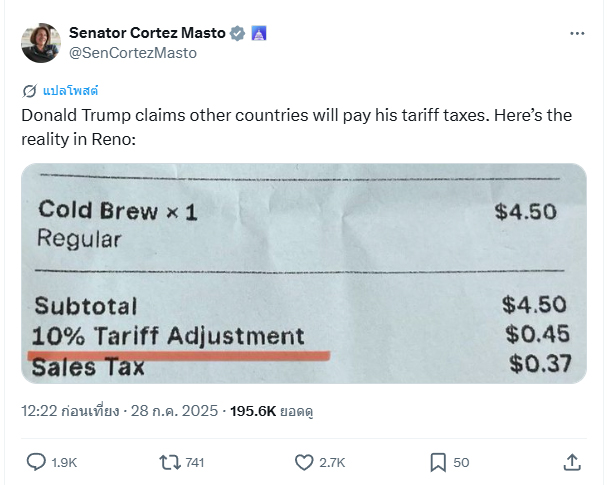The height and width of the screenshot is (485, 608).
Task: Toggle the bookmark icon on the post
Action: [x=438, y=462]
